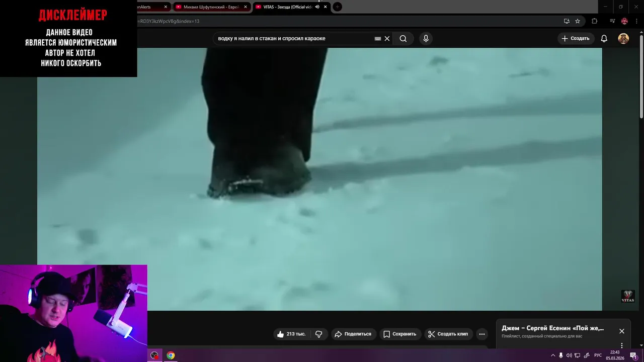Mute the VITAS tab via its speaker icon
The image size is (644, 362).
[x=317, y=7]
